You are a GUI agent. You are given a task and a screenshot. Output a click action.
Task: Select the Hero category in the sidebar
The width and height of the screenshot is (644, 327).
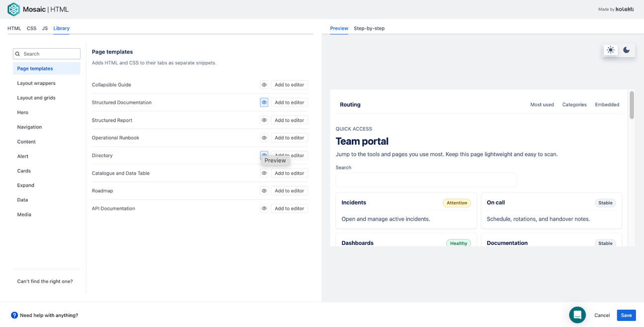(22, 112)
